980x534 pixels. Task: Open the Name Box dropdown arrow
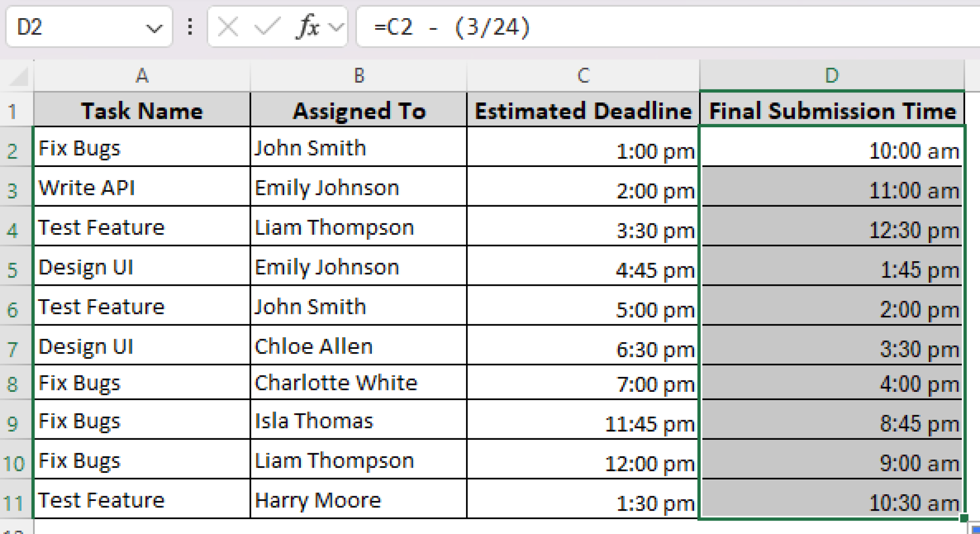coord(154,27)
